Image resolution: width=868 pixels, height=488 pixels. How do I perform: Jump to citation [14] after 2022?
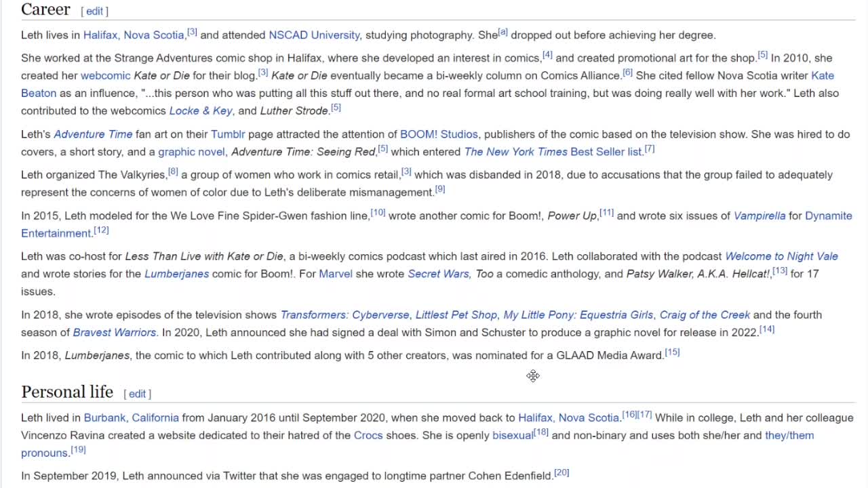767,329
